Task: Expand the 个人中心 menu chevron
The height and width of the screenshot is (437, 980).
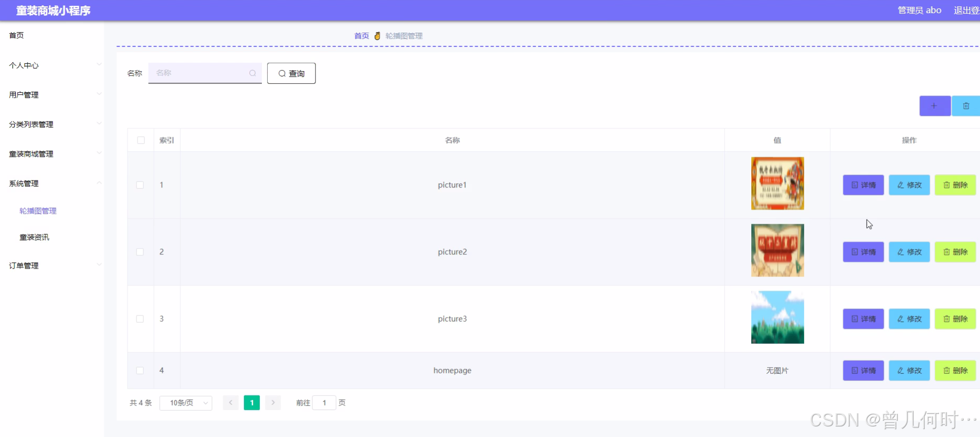Action: tap(99, 65)
